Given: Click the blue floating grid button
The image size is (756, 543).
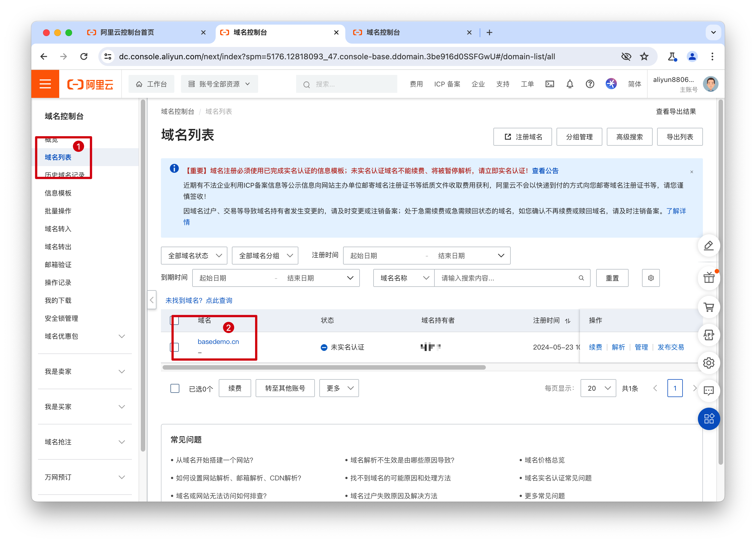Looking at the screenshot, I should coord(708,419).
